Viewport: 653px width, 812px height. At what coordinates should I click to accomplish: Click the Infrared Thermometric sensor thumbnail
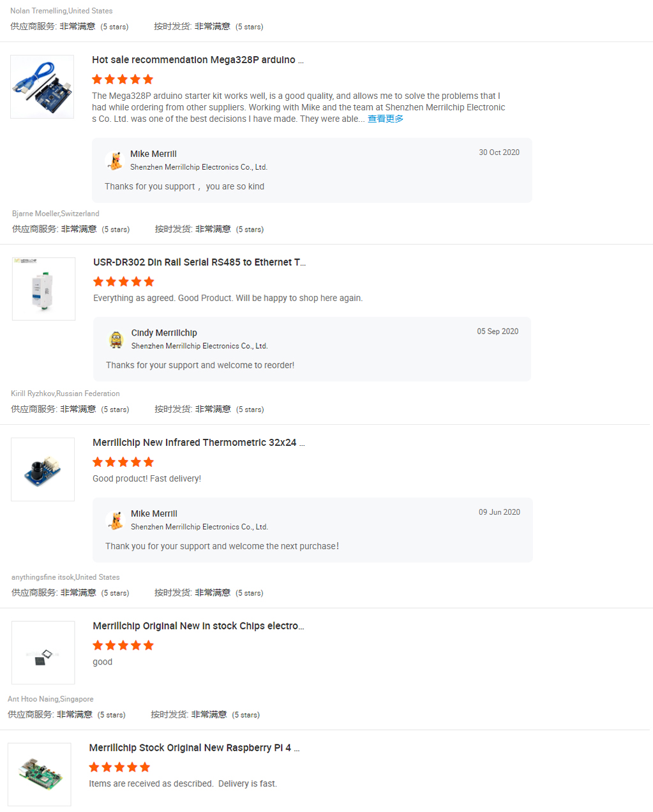coord(43,469)
